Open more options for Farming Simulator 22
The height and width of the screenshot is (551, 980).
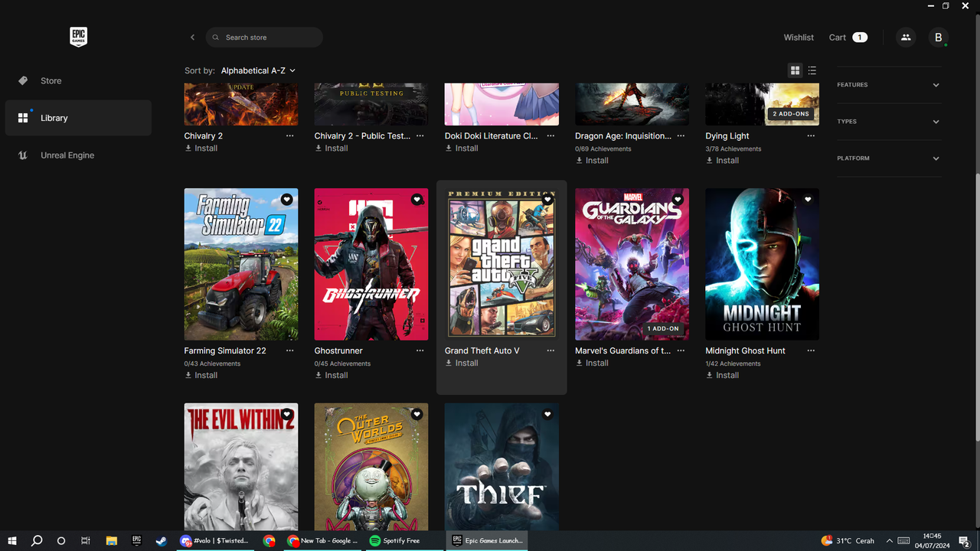(x=289, y=351)
